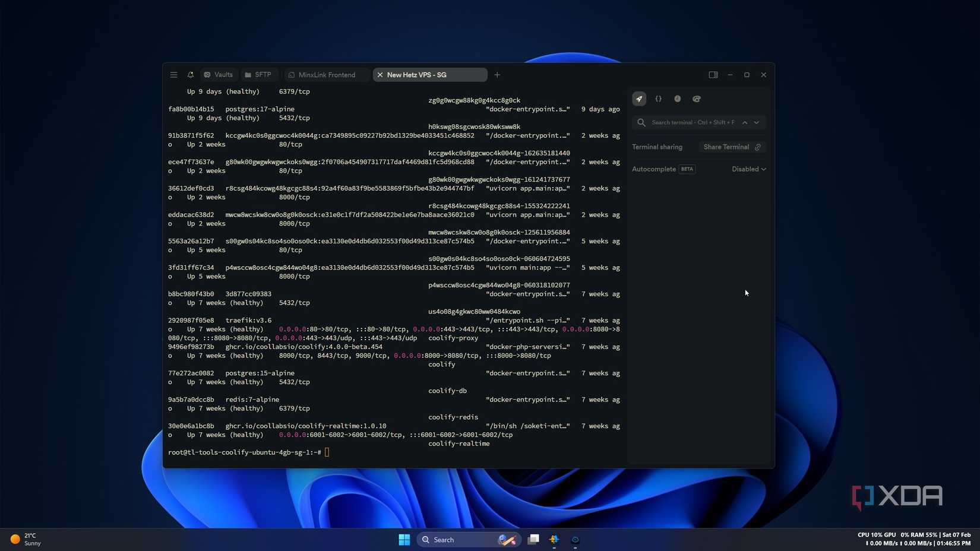Click the coolify-realtime container name

coord(459,444)
